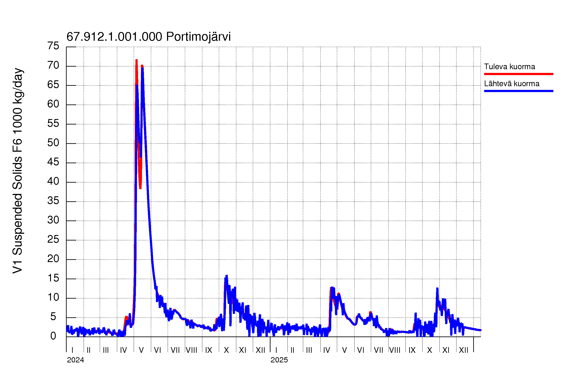Click the 75 value on y-axis
Image resolution: width=588 pixels, height=370 pixels.
coord(53,46)
